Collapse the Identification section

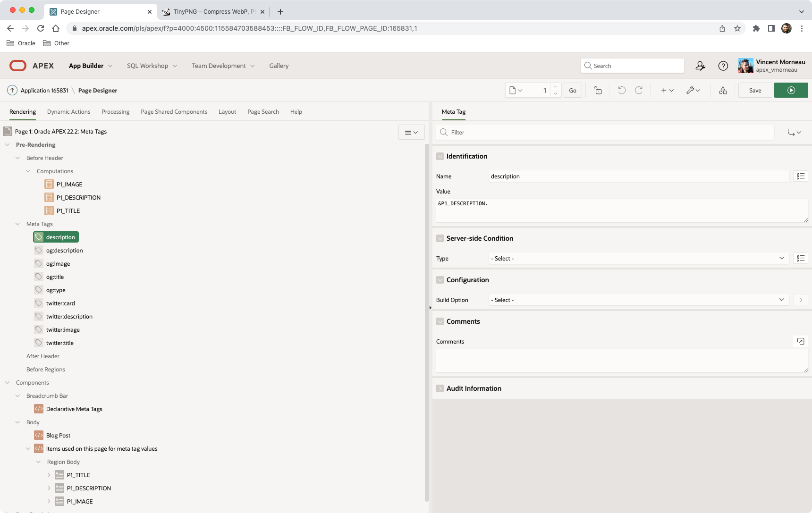click(x=440, y=156)
